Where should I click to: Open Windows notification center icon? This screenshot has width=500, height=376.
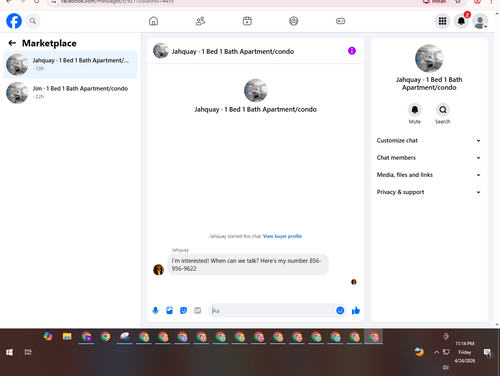coord(488,352)
